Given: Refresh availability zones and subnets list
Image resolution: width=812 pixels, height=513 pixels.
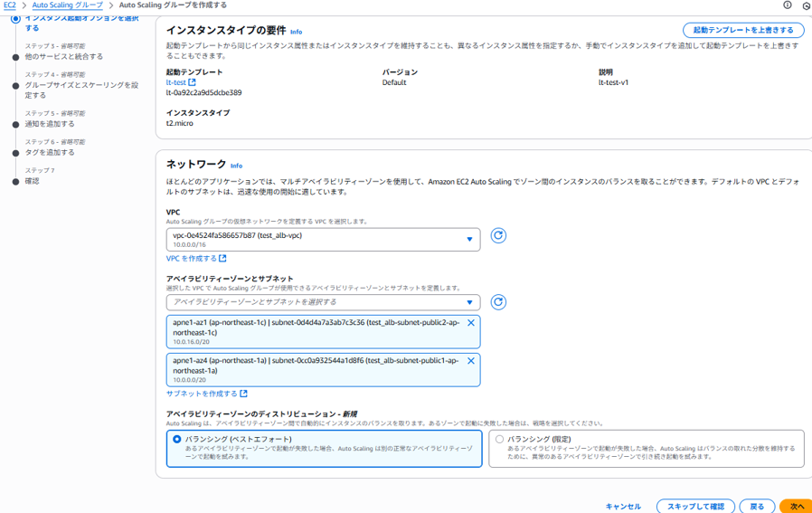Looking at the screenshot, I should (498, 302).
